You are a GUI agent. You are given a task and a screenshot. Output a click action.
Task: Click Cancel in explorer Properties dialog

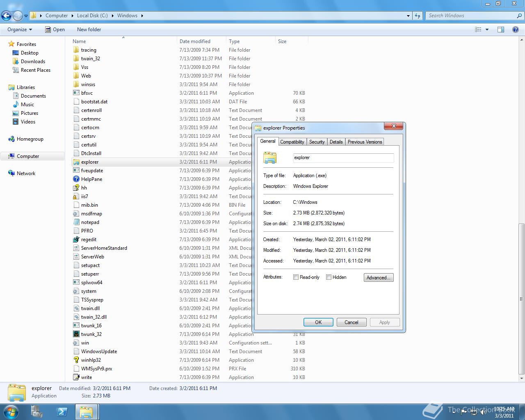(x=352, y=322)
